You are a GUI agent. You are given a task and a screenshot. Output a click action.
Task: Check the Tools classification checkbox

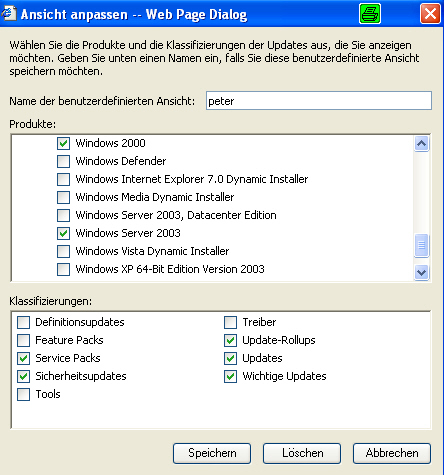pos(23,394)
